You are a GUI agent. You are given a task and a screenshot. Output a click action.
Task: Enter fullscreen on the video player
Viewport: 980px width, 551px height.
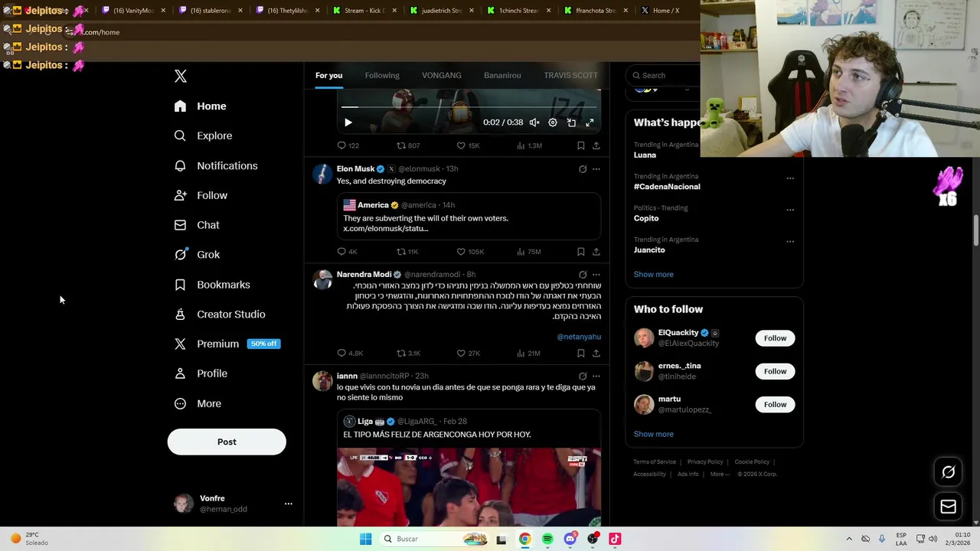click(590, 122)
